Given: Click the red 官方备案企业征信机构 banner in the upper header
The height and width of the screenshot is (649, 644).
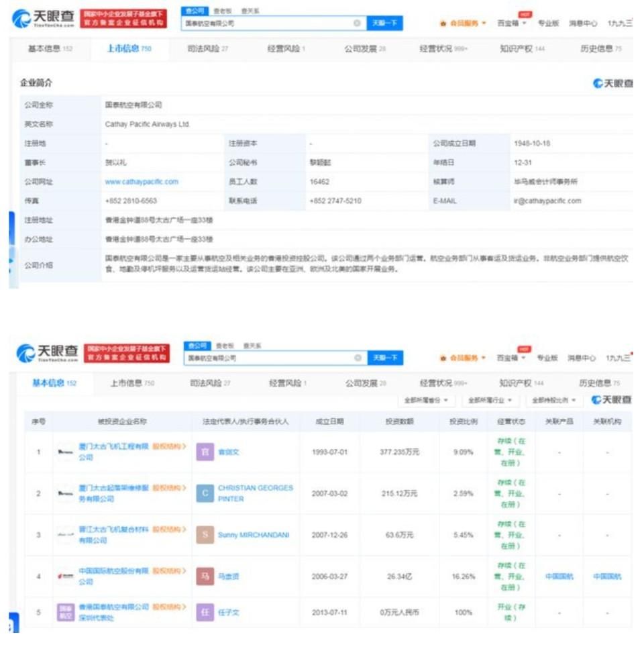Looking at the screenshot, I should [x=123, y=19].
